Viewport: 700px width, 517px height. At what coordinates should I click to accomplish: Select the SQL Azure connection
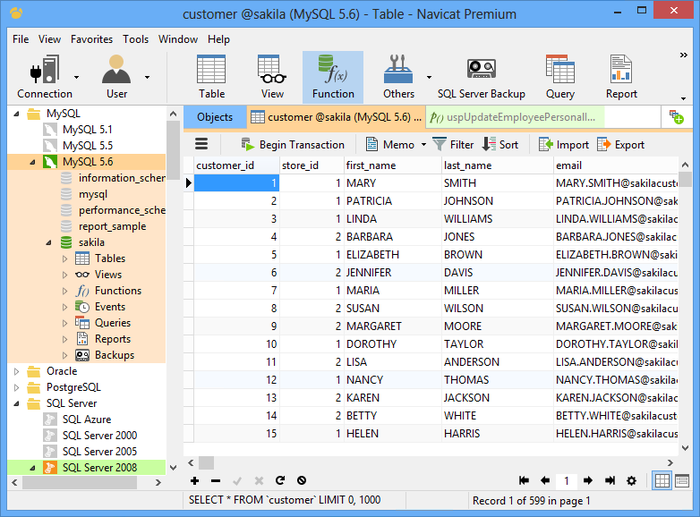(x=87, y=419)
